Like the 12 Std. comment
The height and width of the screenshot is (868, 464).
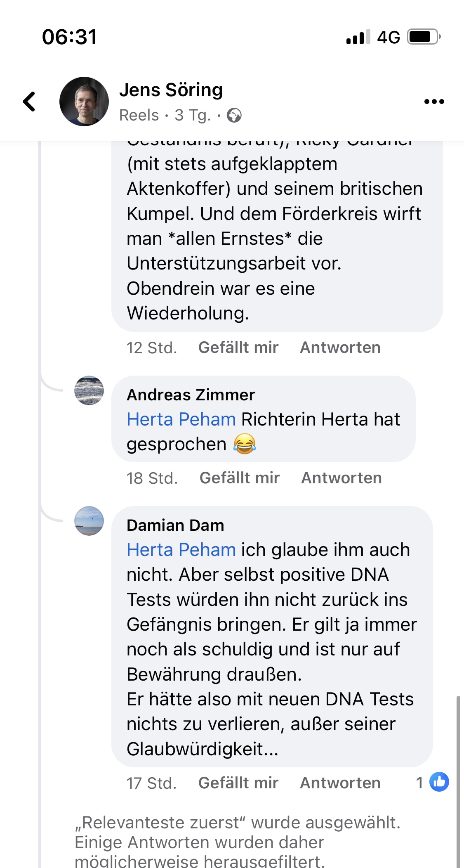(238, 348)
